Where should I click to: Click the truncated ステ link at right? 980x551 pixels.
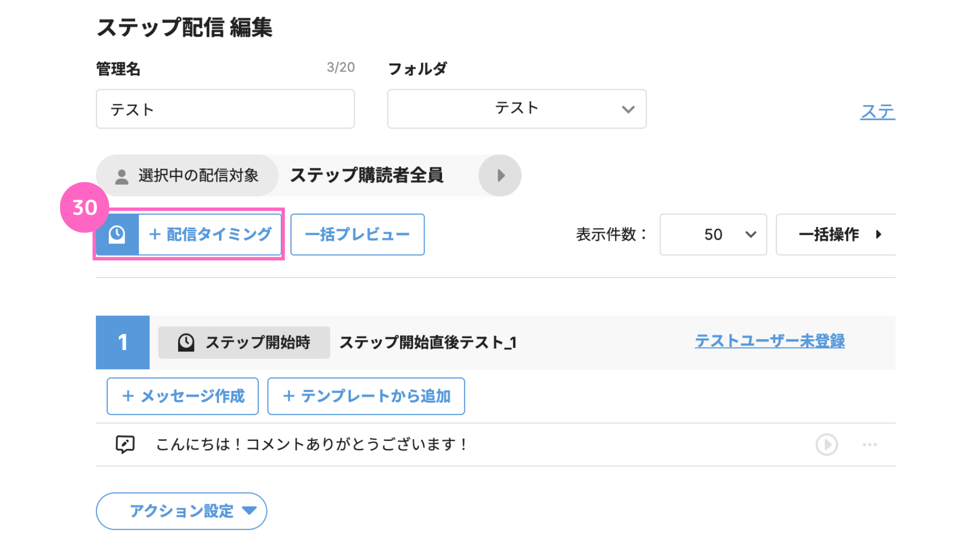pyautogui.click(x=878, y=111)
